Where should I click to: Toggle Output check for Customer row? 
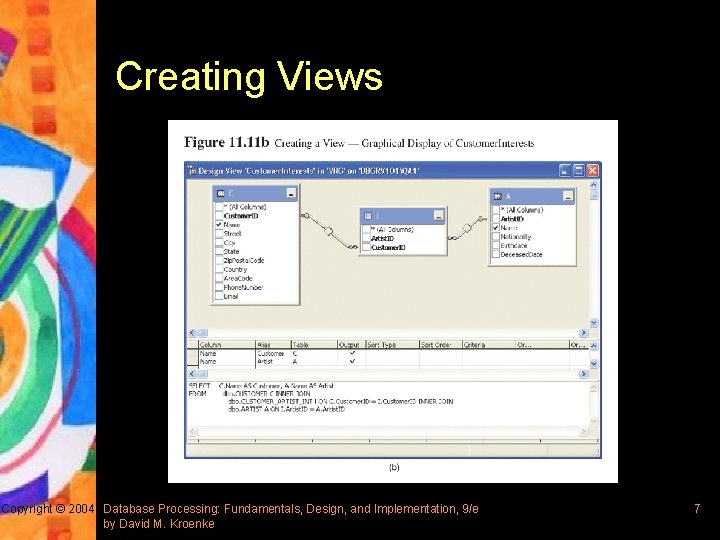coord(352,354)
